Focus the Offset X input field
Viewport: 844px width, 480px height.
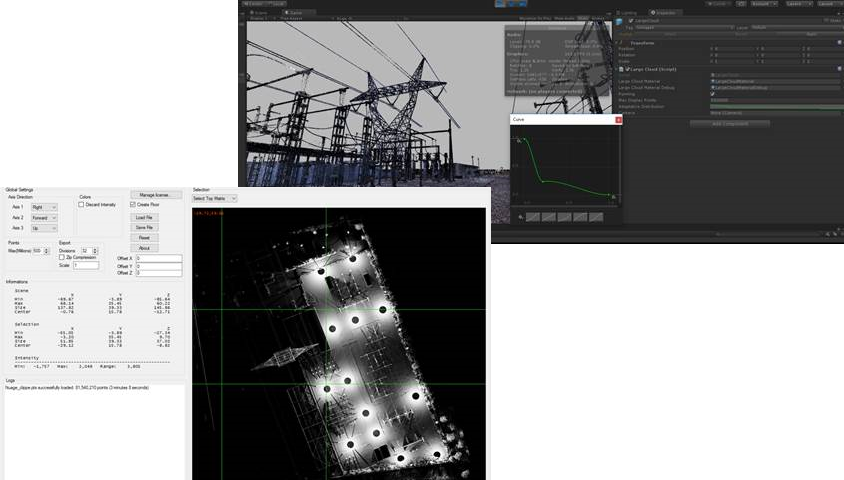tap(158, 258)
